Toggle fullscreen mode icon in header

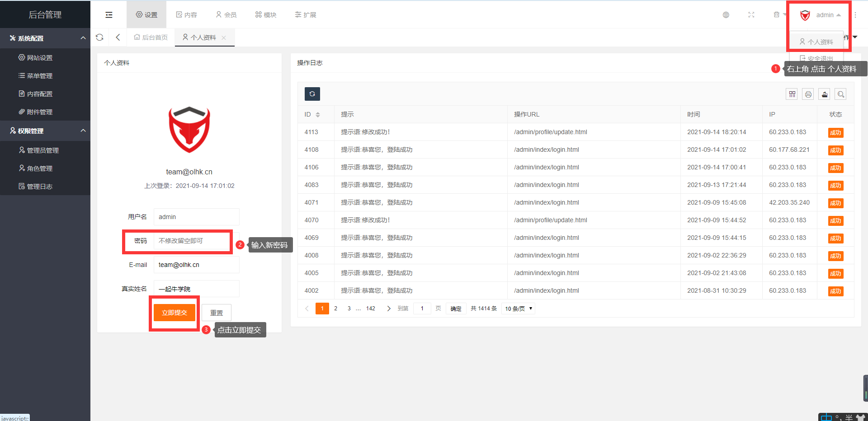pos(751,15)
